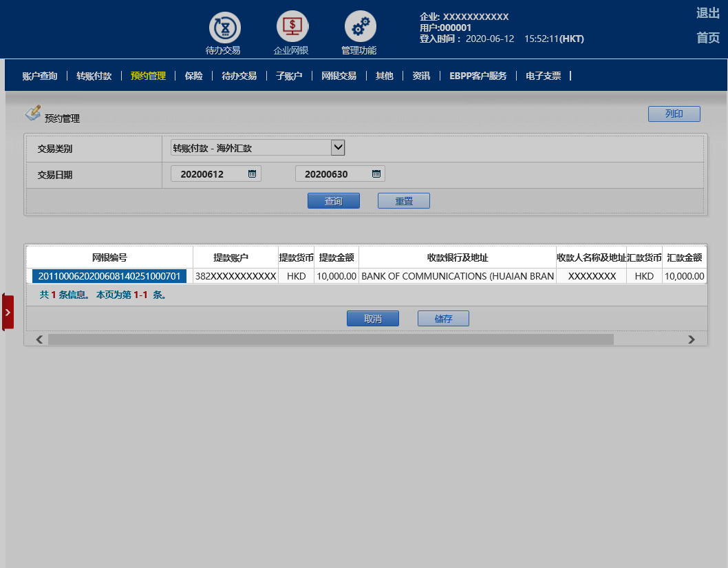Open the 待办交易 hourglass icon
The image size is (728, 568).
pyautogui.click(x=224, y=28)
